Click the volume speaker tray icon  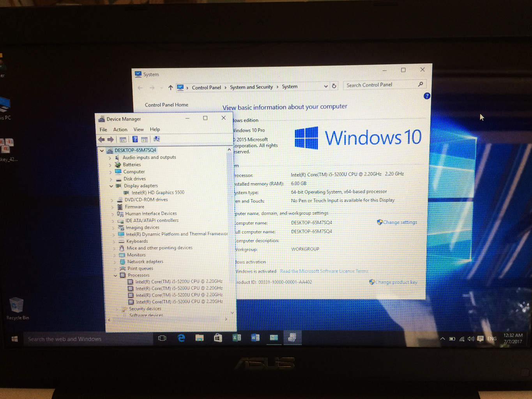coord(471,339)
